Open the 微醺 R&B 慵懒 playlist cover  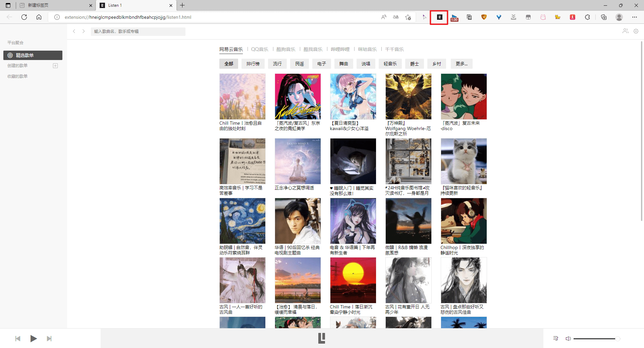(x=409, y=221)
